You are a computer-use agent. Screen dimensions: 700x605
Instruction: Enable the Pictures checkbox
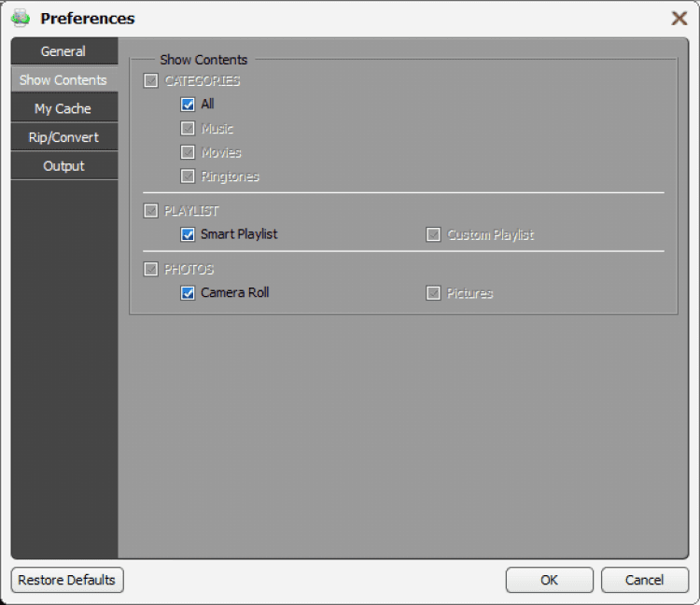coord(433,293)
